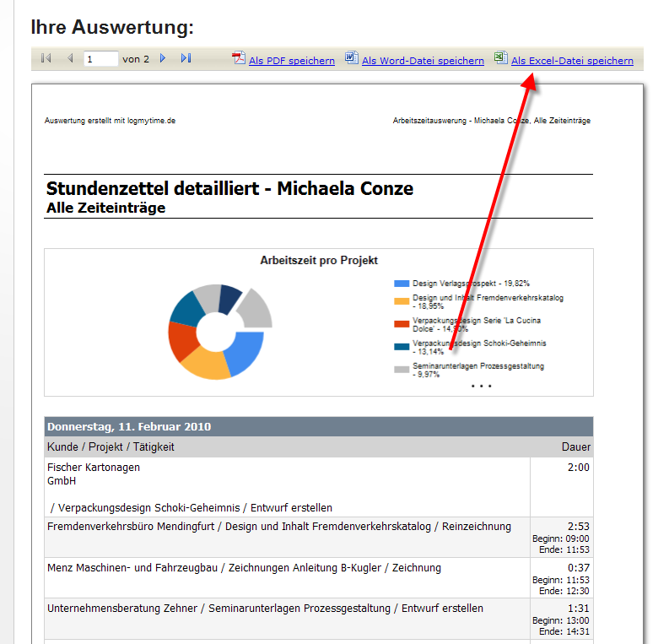Click 'Beginn: 09:00' time
The image size is (669, 644).
(561, 538)
